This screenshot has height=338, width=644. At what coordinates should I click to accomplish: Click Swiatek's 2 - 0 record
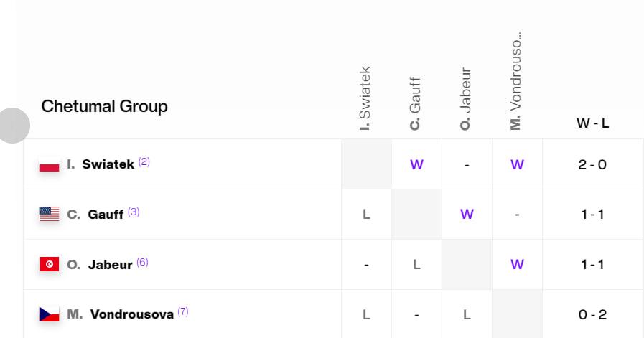(x=592, y=164)
